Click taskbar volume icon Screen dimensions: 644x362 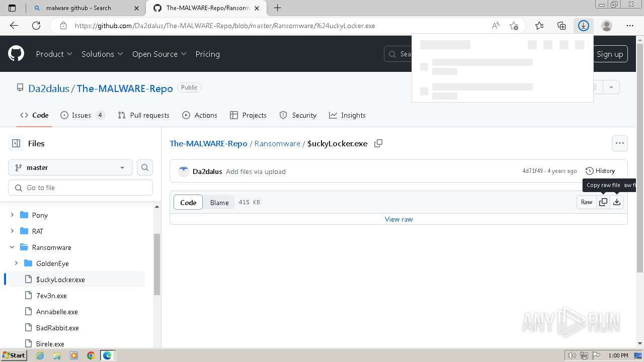point(572,355)
